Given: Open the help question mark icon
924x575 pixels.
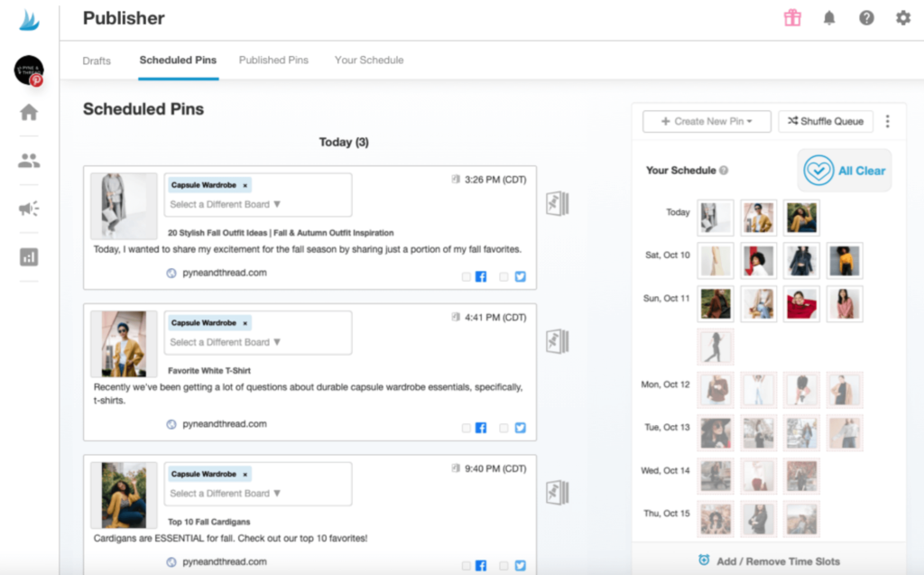Looking at the screenshot, I should coord(866,18).
